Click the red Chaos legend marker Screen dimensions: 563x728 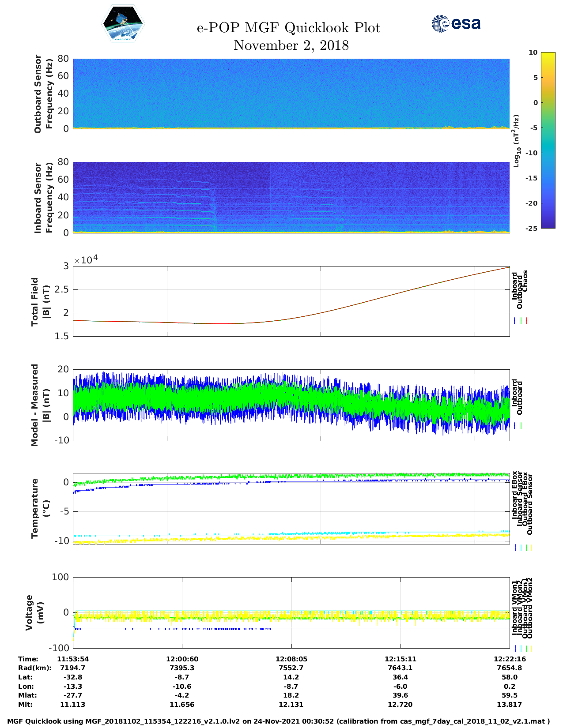[526, 321]
